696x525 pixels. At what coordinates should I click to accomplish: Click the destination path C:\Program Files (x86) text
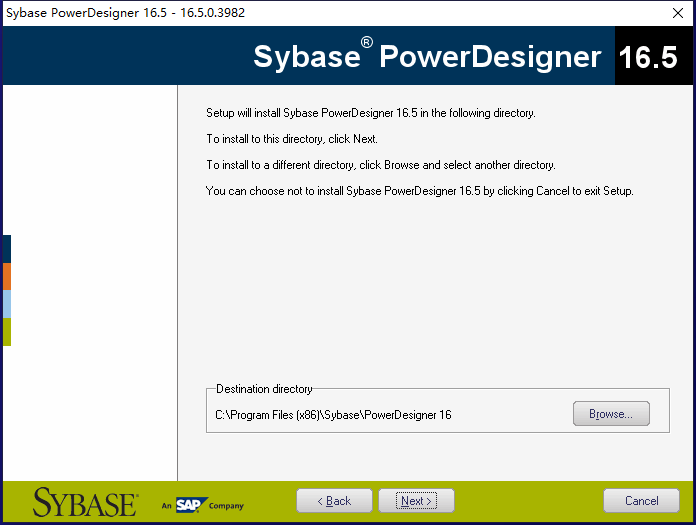click(333, 415)
